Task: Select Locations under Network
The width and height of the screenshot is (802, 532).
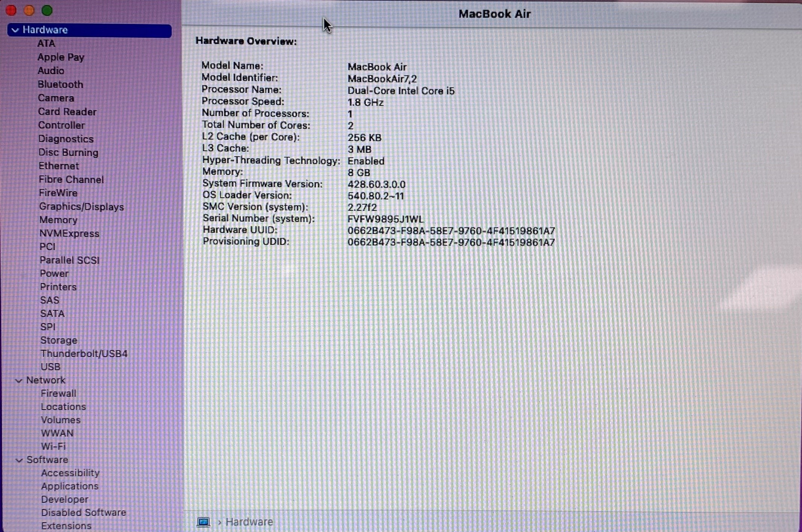Action: point(63,407)
